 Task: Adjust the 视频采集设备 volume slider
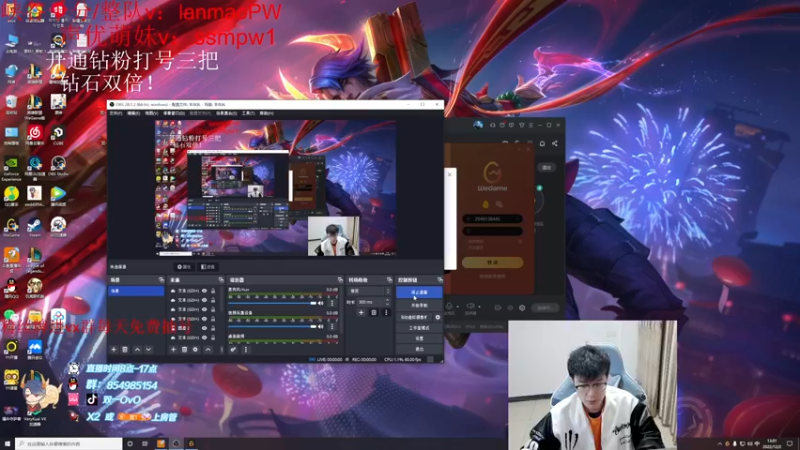[x=272, y=327]
